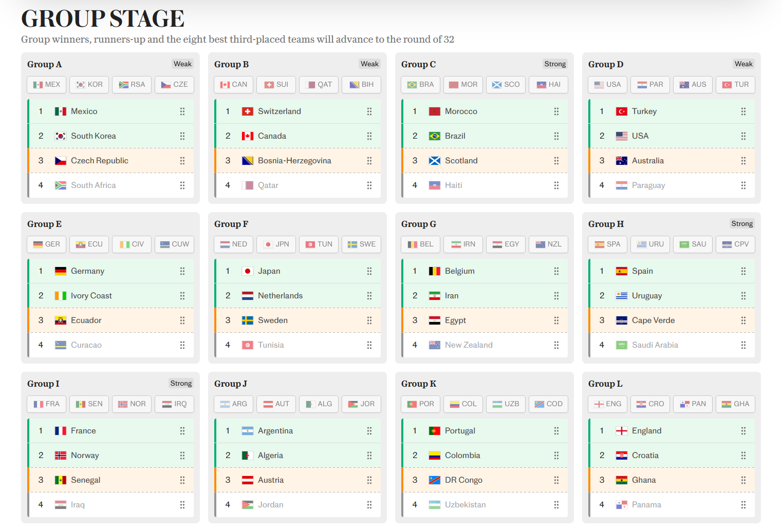
Task: Click the BRA team chip in Group C
Action: point(421,85)
